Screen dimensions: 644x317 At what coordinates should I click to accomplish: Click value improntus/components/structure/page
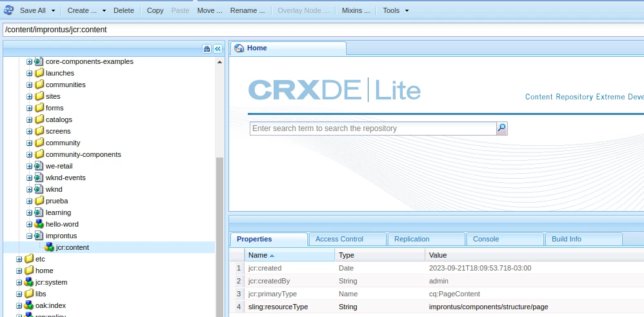point(488,307)
